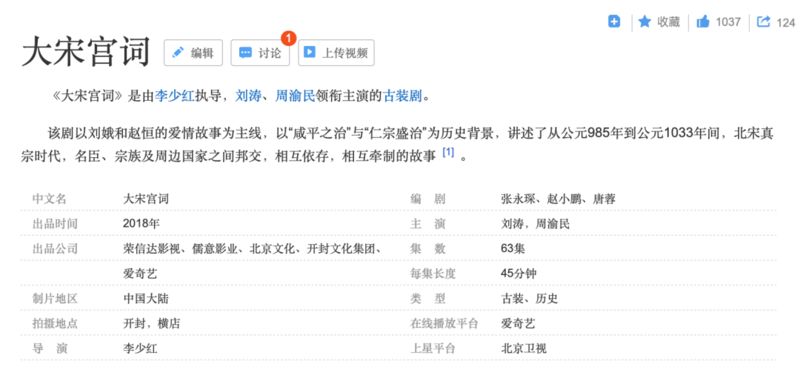This screenshot has width=800, height=370.
Task: Click the share arrow icon
Action: 763,22
